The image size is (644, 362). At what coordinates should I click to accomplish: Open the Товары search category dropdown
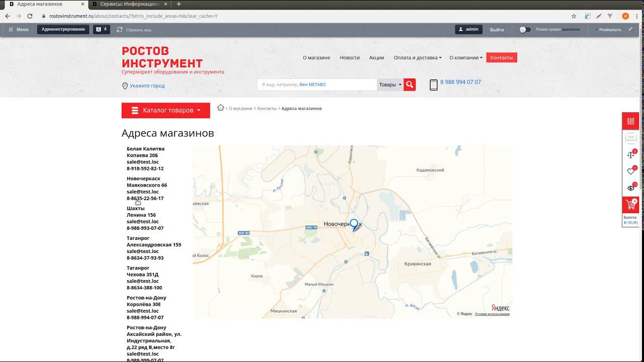tap(390, 85)
